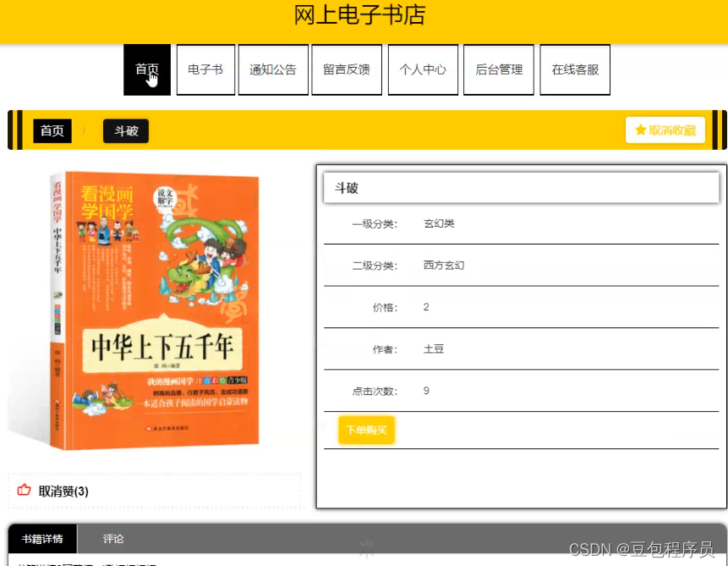The height and width of the screenshot is (566, 728).
Task: Click the star icon in 取消收藏
Action: tap(641, 130)
